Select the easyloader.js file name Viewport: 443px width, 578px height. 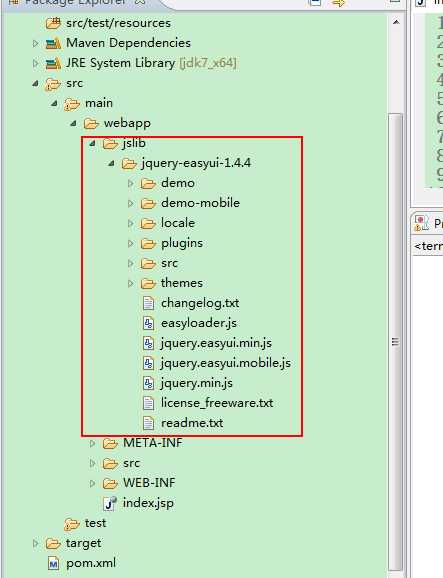[199, 323]
